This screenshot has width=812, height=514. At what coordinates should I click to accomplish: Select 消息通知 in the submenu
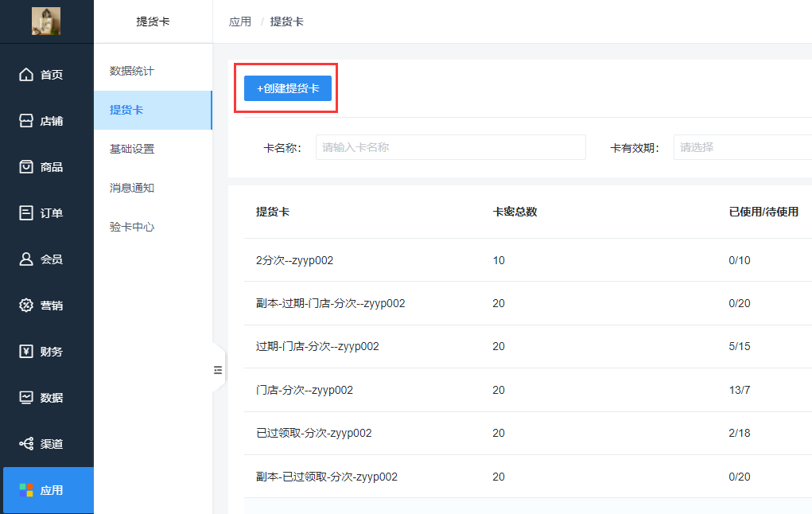132,189
